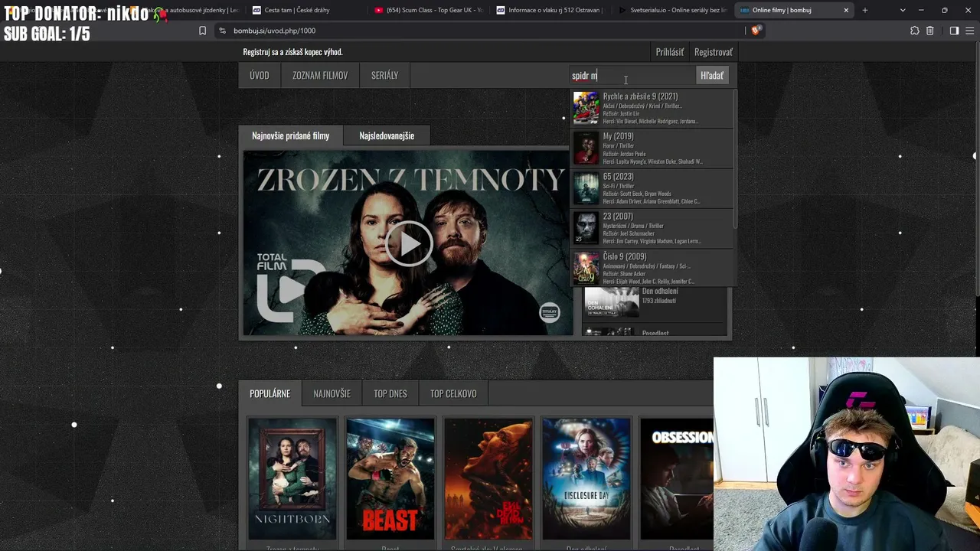Open the Disclosure Day movie poster
This screenshot has width=980, height=551.
click(586, 479)
